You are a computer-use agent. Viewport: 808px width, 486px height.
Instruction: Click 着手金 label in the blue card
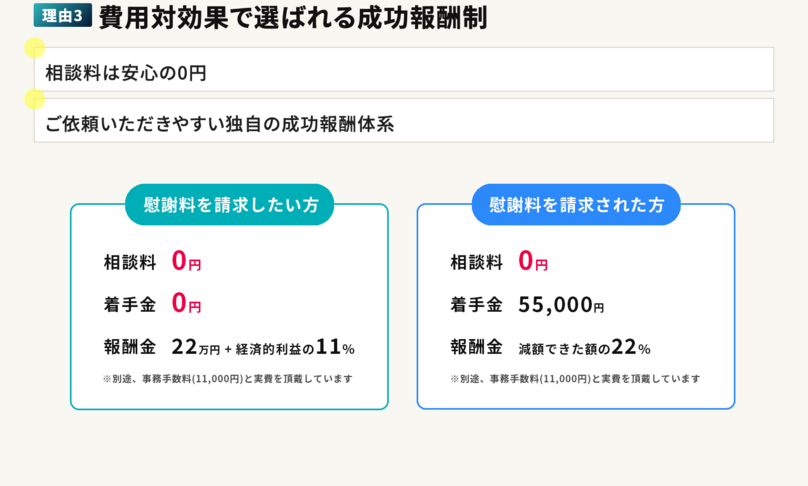pos(476,305)
